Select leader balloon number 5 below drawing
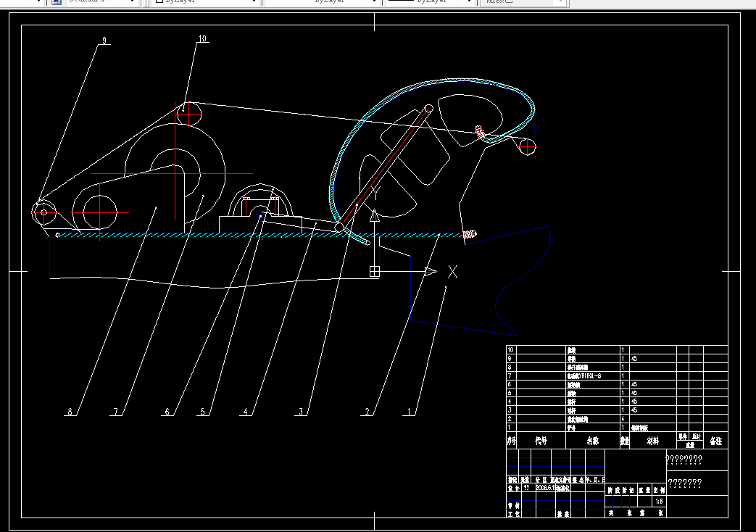 pos(202,412)
